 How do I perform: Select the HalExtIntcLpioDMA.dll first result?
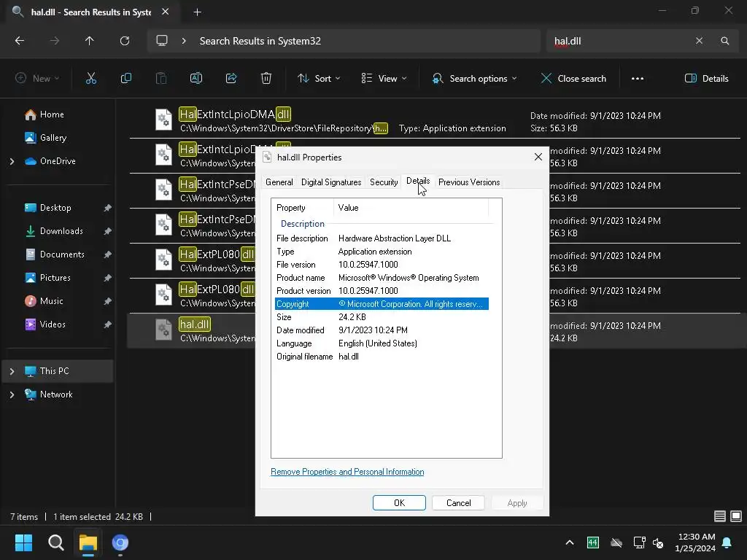coord(435,121)
